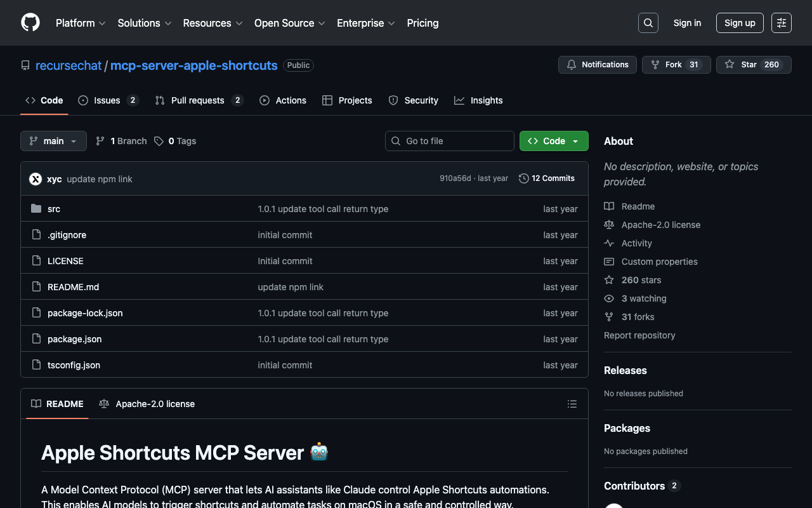Switch to the Pull requests tab
The image size is (812, 508).
[x=198, y=100]
